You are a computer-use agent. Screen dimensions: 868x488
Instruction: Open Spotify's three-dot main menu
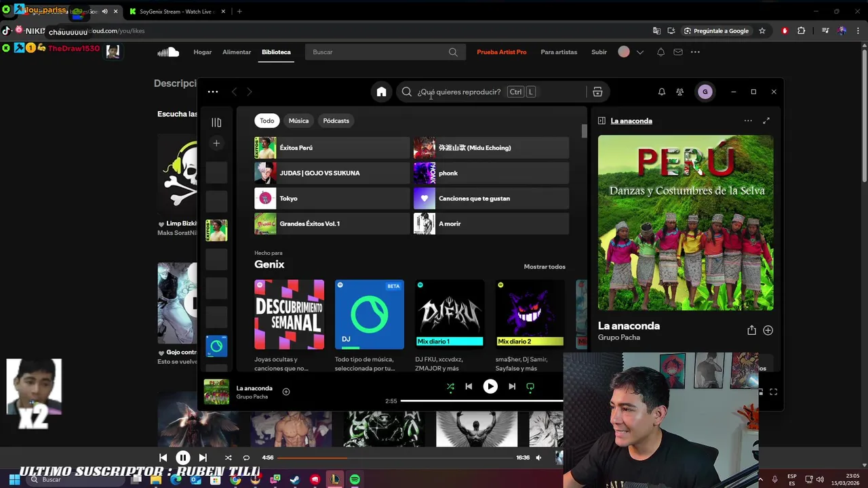coord(213,92)
